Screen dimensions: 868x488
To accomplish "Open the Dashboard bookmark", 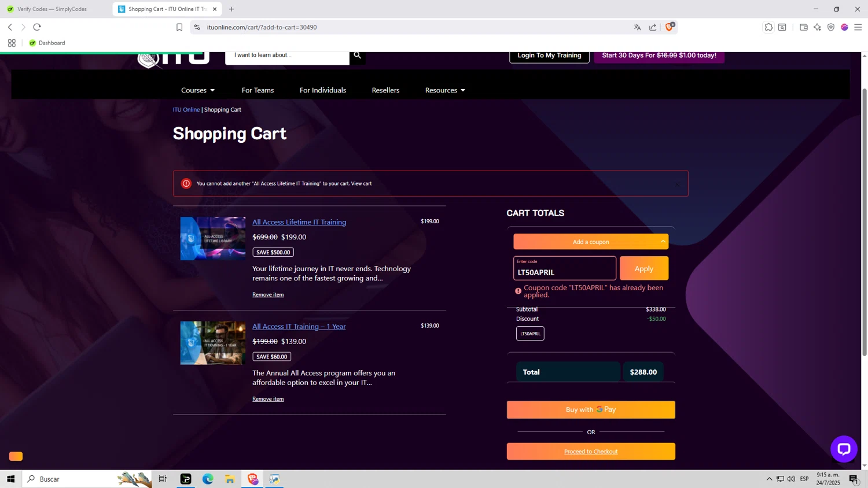I will (x=47, y=43).
